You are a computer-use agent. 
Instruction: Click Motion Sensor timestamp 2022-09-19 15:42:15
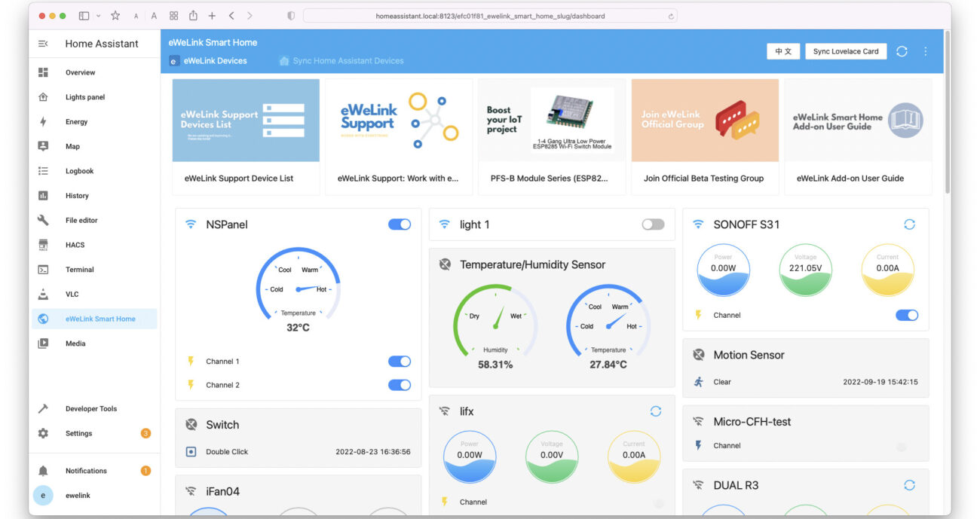(x=880, y=382)
